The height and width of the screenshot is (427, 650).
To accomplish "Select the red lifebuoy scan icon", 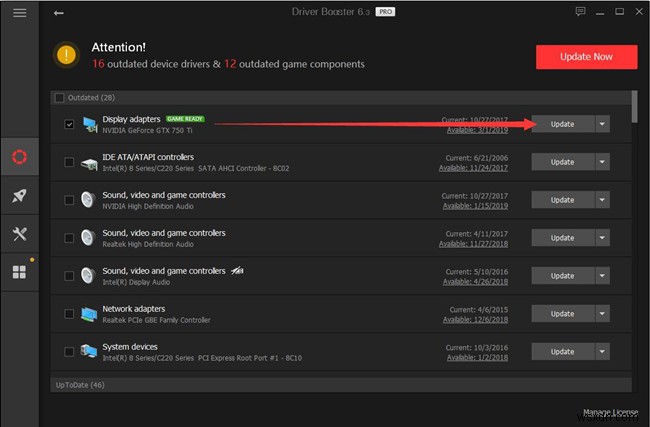I will pyautogui.click(x=19, y=157).
